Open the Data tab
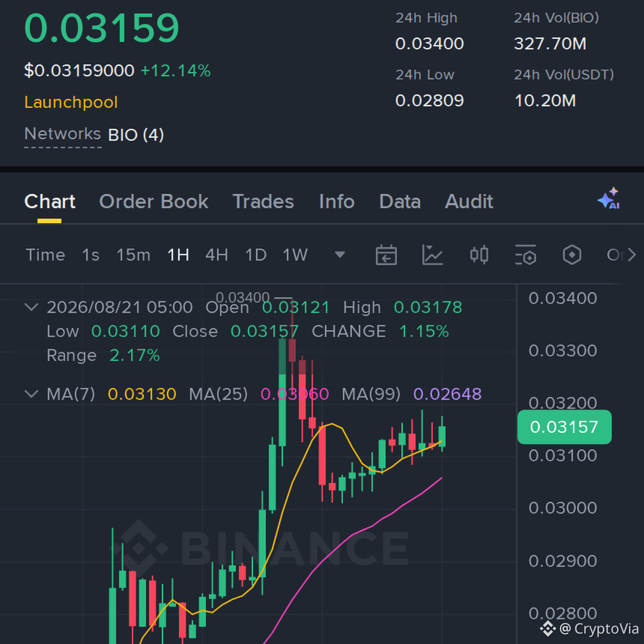644x644 pixels. [x=400, y=202]
